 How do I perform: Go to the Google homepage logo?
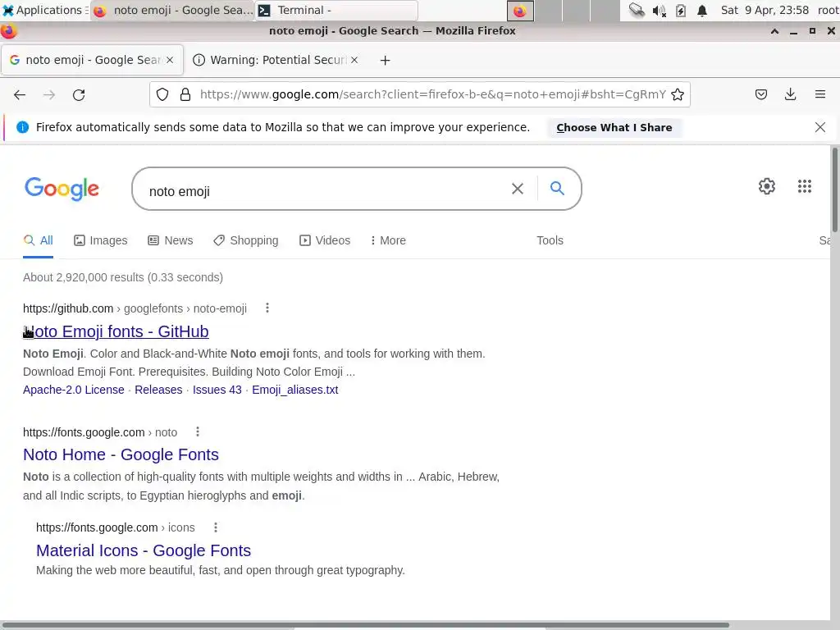[62, 189]
